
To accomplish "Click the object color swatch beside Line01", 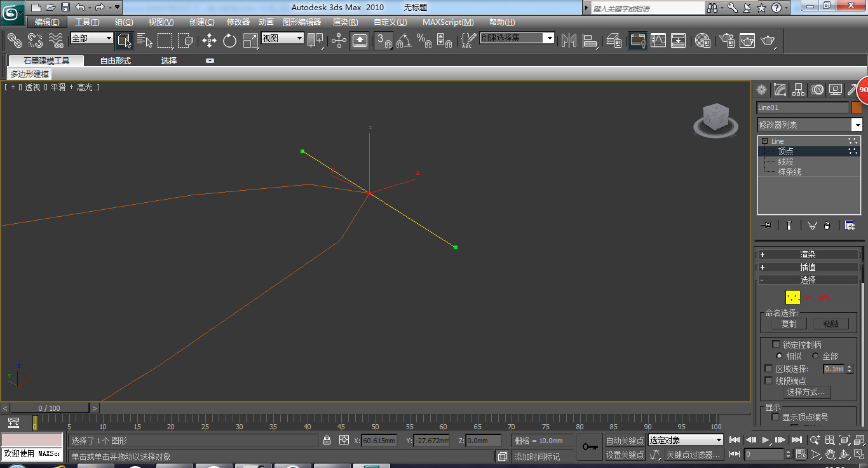I will click(857, 107).
